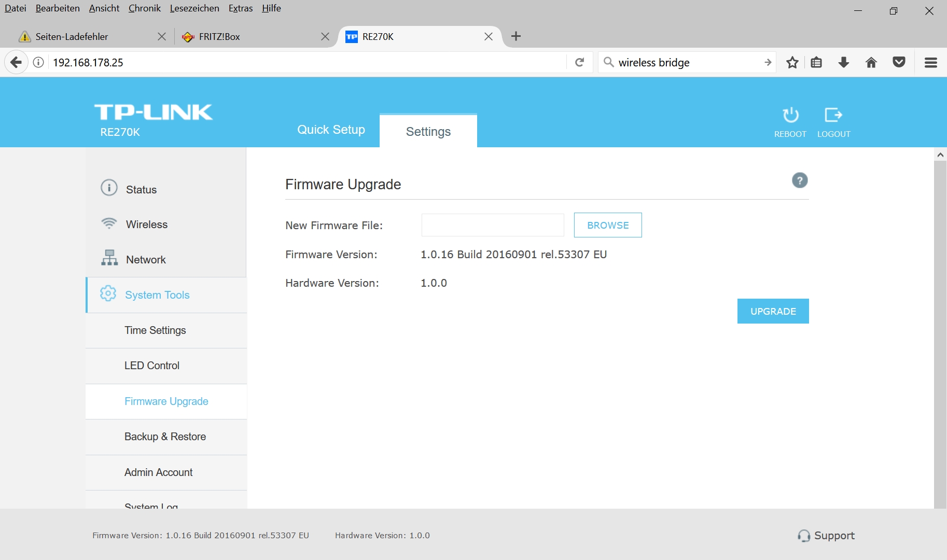Reload the page with the refresh icon

pyautogui.click(x=580, y=63)
